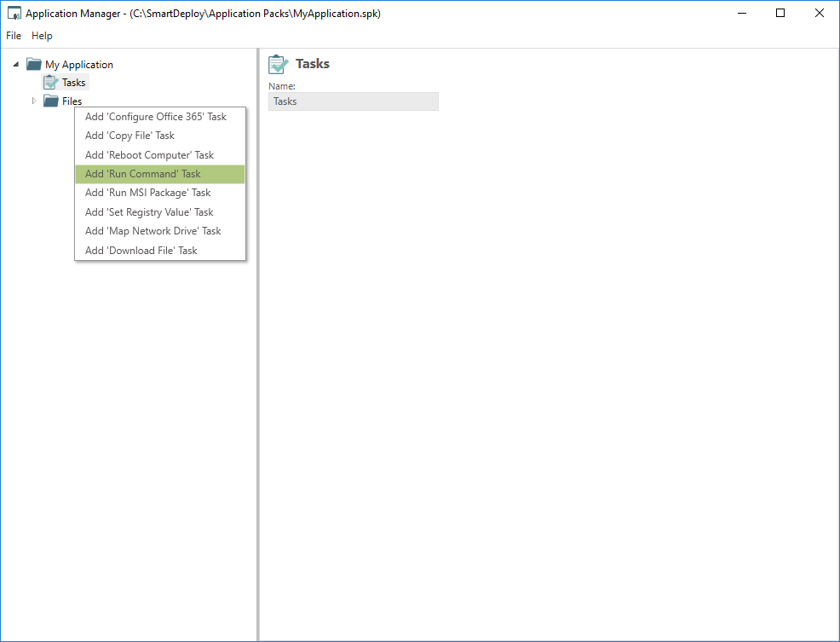This screenshot has width=840, height=642.
Task: Collapse the My Application tree node
Action: tap(16, 64)
